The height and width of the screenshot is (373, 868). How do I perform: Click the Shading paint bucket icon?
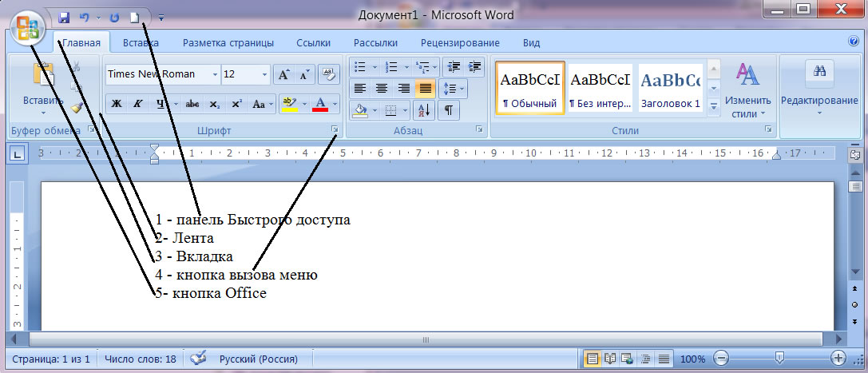tap(360, 109)
